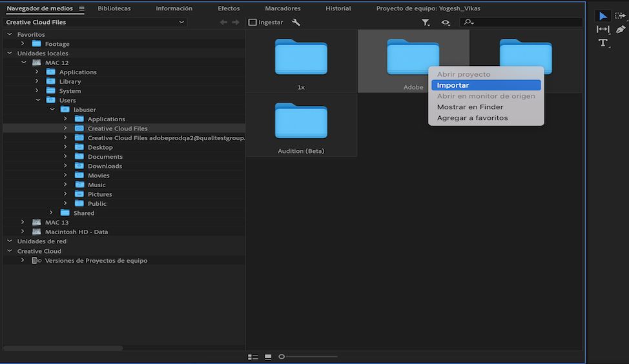Image resolution: width=629 pixels, height=364 pixels.
Task: Enable the Ingestar checkbox
Action: (253, 22)
